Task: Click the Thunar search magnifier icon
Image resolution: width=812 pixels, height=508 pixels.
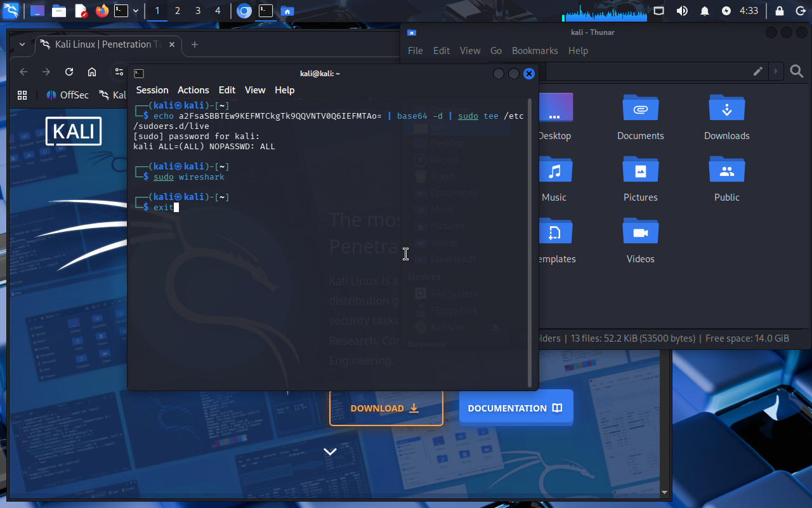Action: click(797, 72)
